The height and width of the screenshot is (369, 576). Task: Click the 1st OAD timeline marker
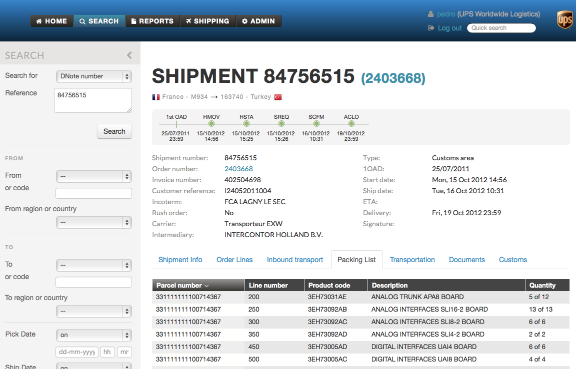(176, 124)
